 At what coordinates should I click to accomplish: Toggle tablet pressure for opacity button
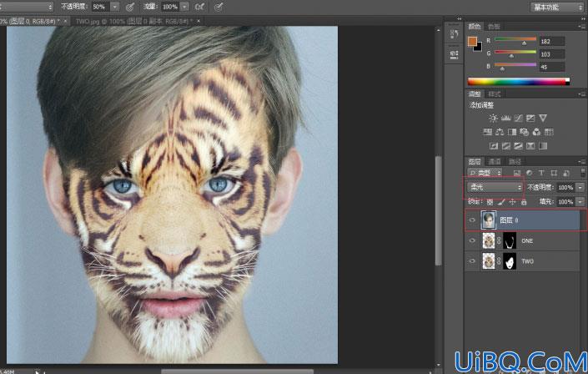click(x=130, y=7)
